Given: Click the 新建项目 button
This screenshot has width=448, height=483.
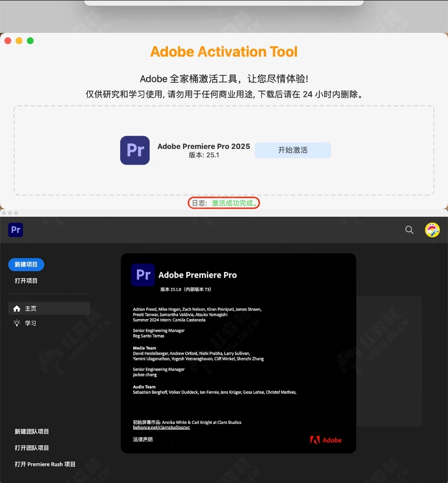Looking at the screenshot, I should (x=26, y=265).
